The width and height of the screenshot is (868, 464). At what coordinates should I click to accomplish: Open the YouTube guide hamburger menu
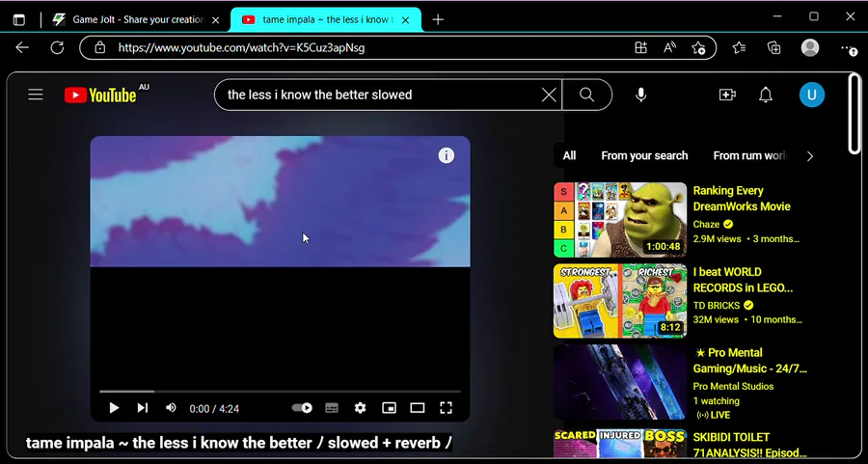click(x=36, y=95)
